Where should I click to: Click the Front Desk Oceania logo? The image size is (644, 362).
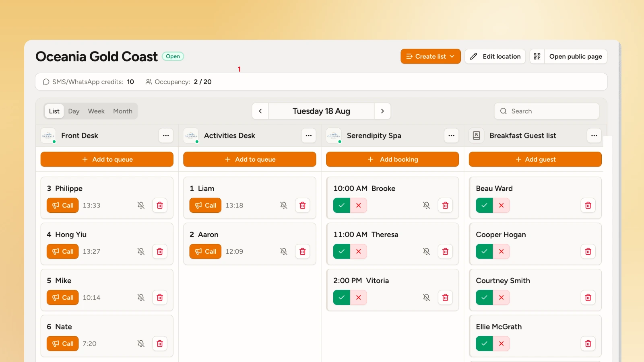pyautogui.click(x=48, y=136)
